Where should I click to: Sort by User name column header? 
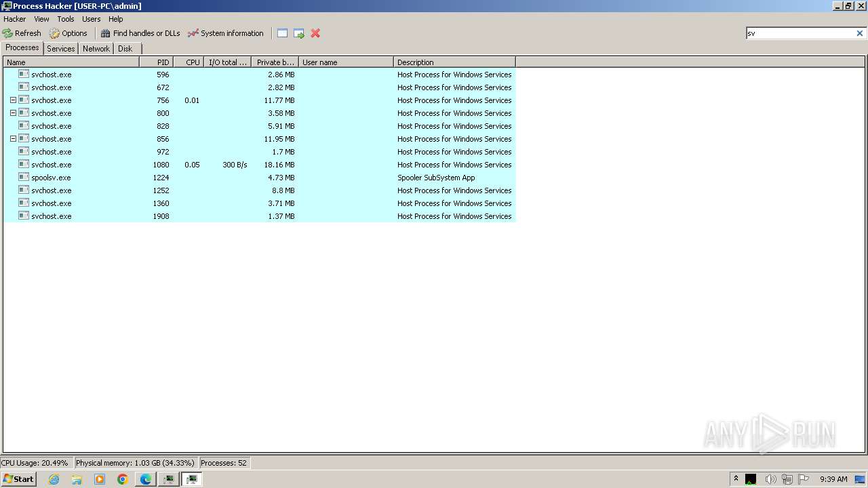[346, 62]
